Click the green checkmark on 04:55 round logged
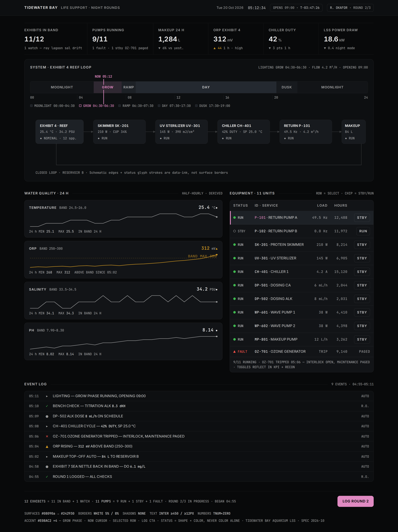398x532 pixels. 47,477
